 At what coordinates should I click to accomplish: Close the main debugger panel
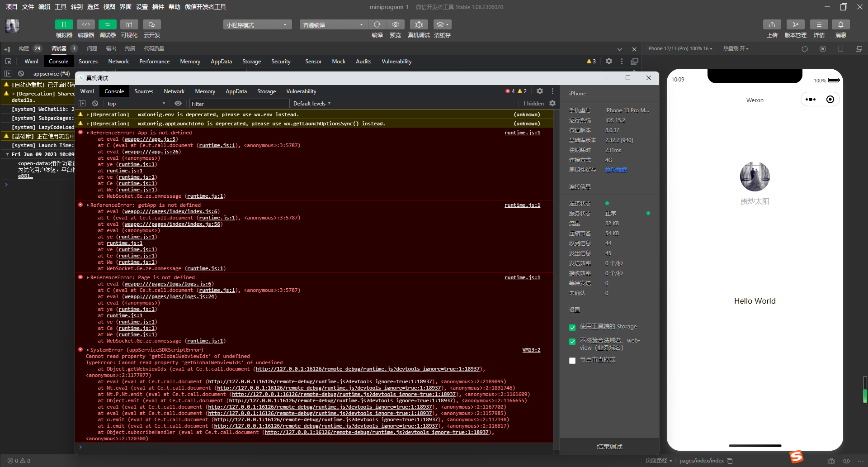[x=634, y=49]
